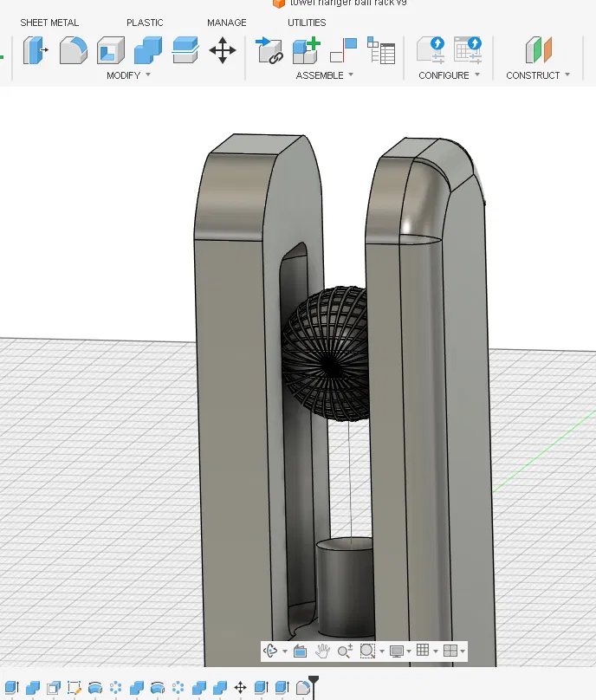Open the tree-and-table icon in Assemble
The width and height of the screenshot is (596, 700).
381,50
